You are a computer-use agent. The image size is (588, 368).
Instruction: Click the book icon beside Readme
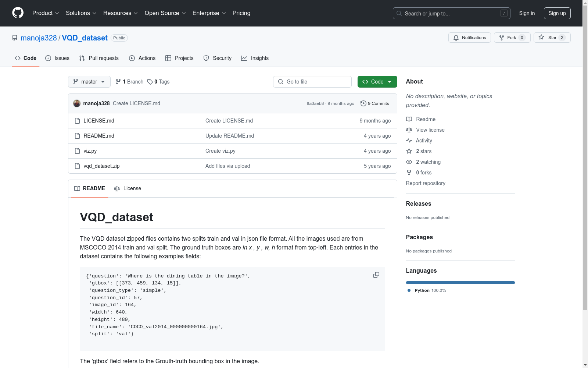(409, 119)
